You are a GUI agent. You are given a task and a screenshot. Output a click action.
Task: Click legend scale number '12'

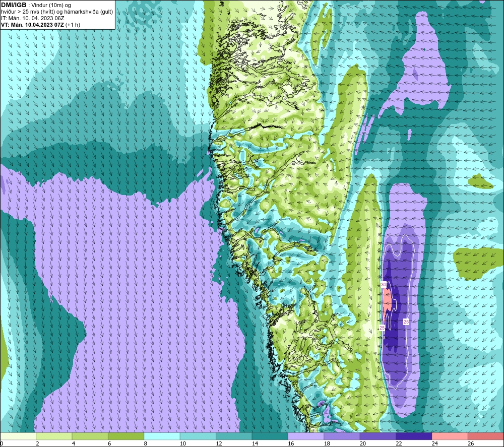coord(219,443)
